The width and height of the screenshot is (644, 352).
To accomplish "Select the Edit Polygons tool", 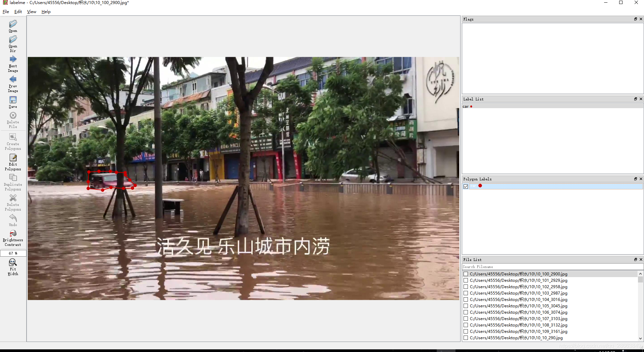I will click(13, 158).
